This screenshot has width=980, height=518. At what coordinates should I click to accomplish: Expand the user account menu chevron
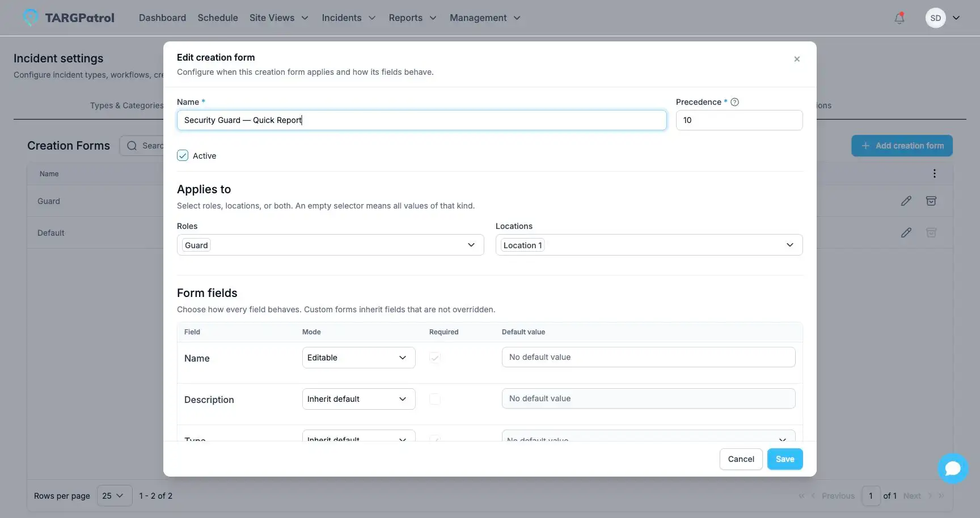pyautogui.click(x=956, y=18)
